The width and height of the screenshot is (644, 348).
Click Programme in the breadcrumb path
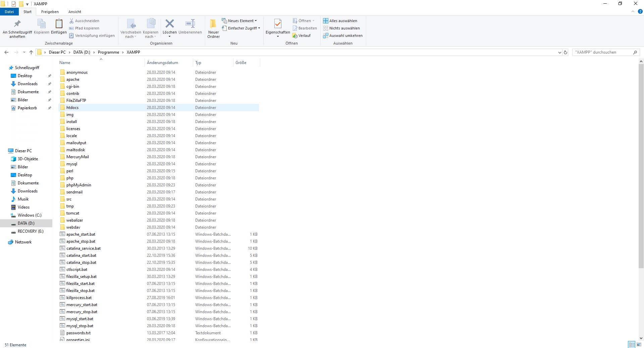coord(108,52)
